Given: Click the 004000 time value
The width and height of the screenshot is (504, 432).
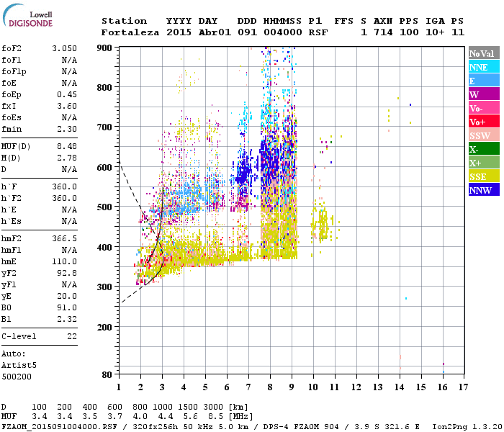Looking at the screenshot, I should click(283, 32).
